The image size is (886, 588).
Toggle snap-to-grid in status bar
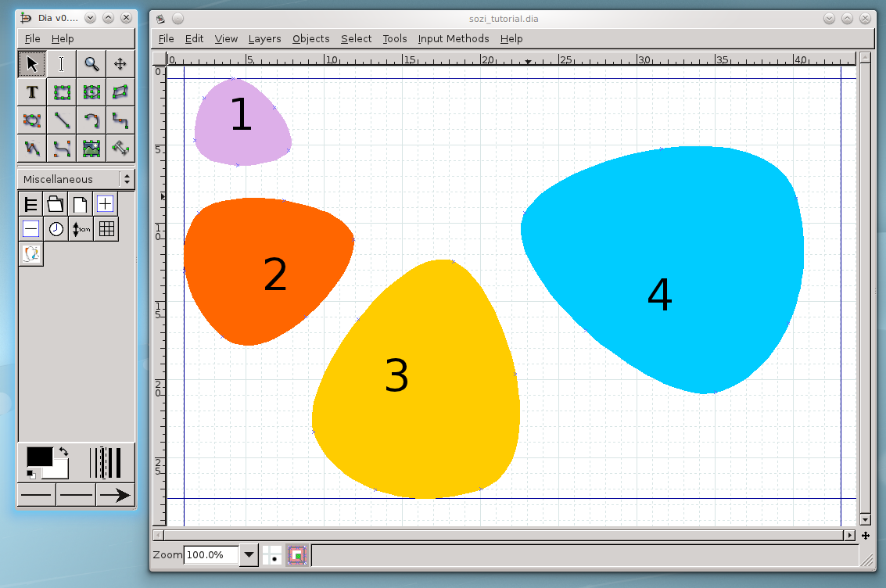click(272, 555)
